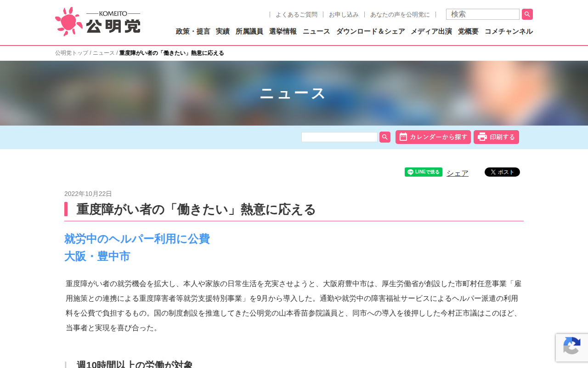Open 選挙情報 menu item
Screen dimensions: 588x368
pos(283,31)
